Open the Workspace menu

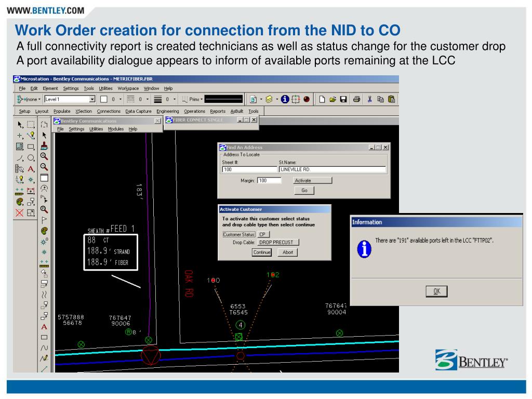(128, 88)
